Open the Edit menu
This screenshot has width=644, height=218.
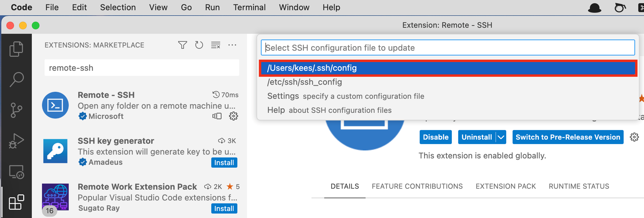coord(80,8)
